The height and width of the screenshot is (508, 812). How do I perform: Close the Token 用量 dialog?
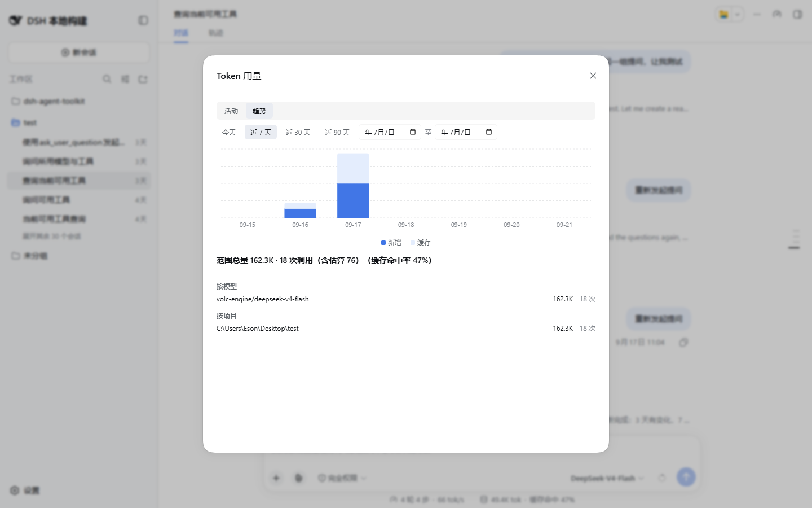point(593,76)
